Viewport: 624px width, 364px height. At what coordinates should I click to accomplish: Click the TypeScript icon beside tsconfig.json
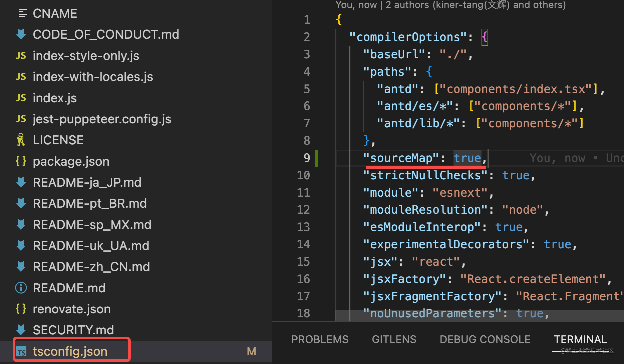(22, 352)
